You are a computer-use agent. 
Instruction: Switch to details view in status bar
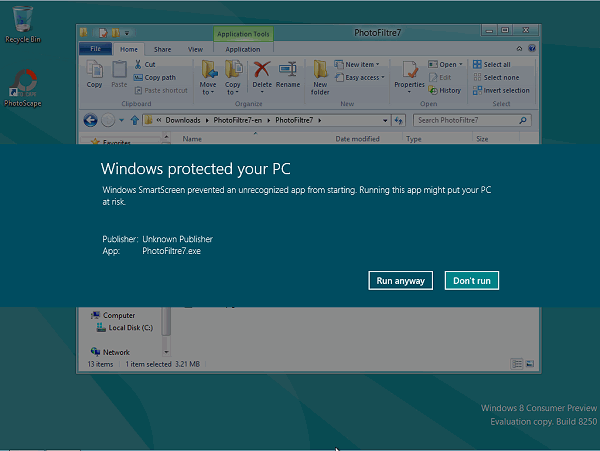tap(517, 364)
